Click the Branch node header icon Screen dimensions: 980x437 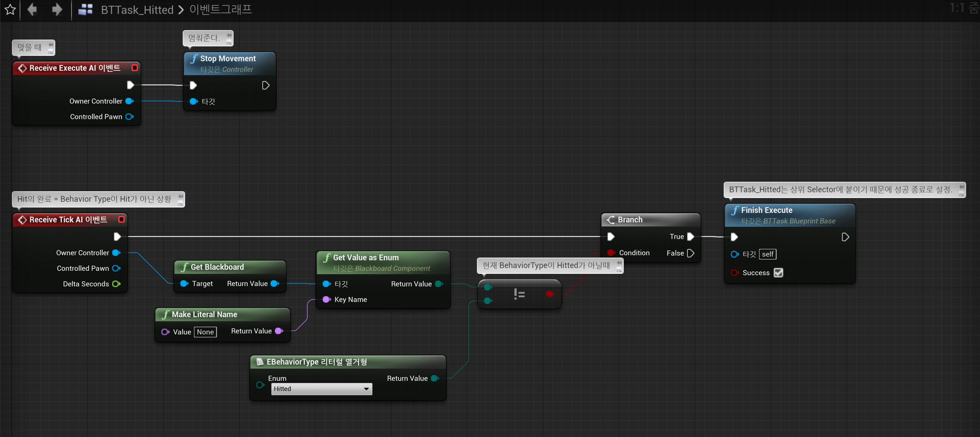tap(611, 220)
